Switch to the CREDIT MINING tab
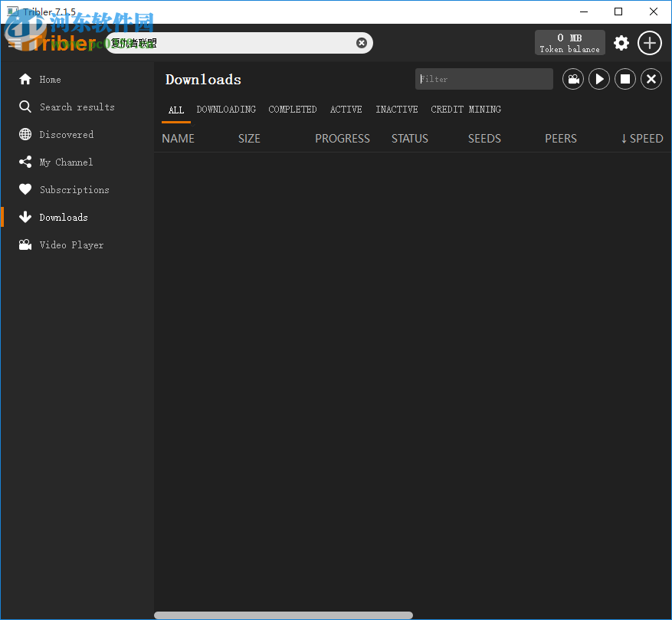 click(466, 110)
